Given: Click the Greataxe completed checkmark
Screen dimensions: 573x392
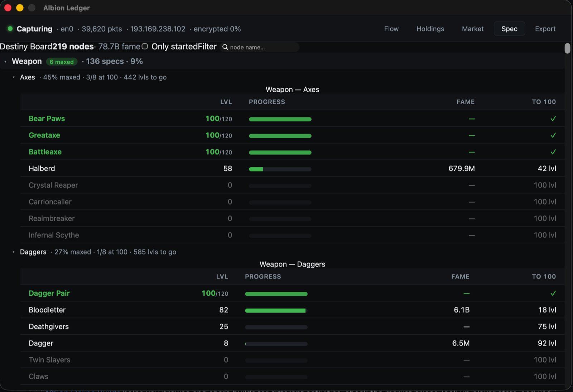Looking at the screenshot, I should click(x=553, y=135).
